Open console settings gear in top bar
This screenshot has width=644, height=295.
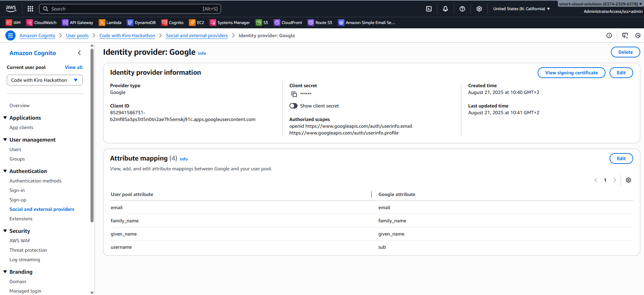[x=479, y=9]
